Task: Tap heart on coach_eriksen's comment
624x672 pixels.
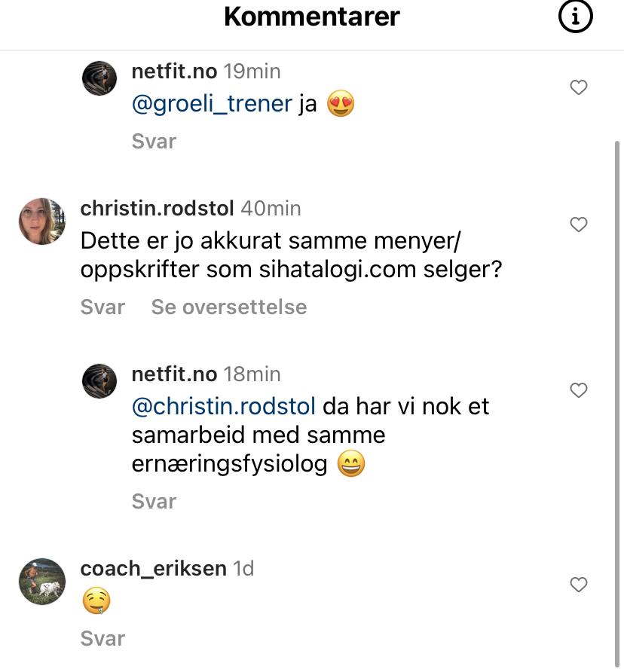Action: pyautogui.click(x=579, y=585)
